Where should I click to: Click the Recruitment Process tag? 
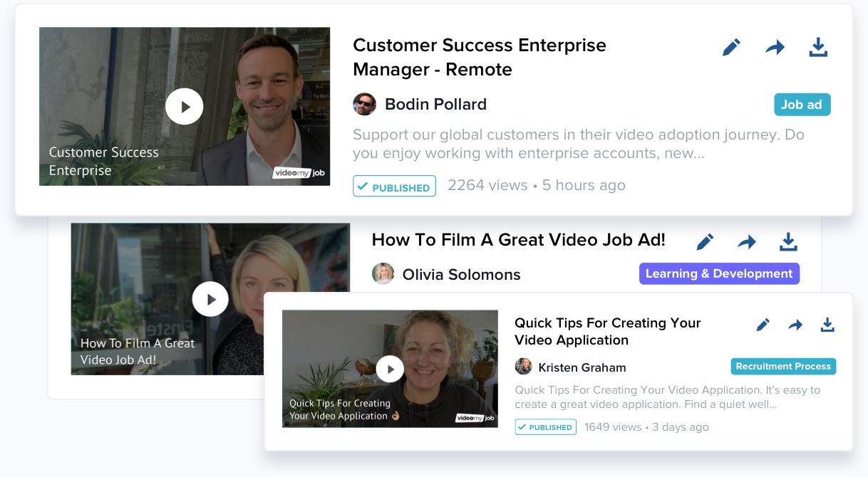point(783,366)
